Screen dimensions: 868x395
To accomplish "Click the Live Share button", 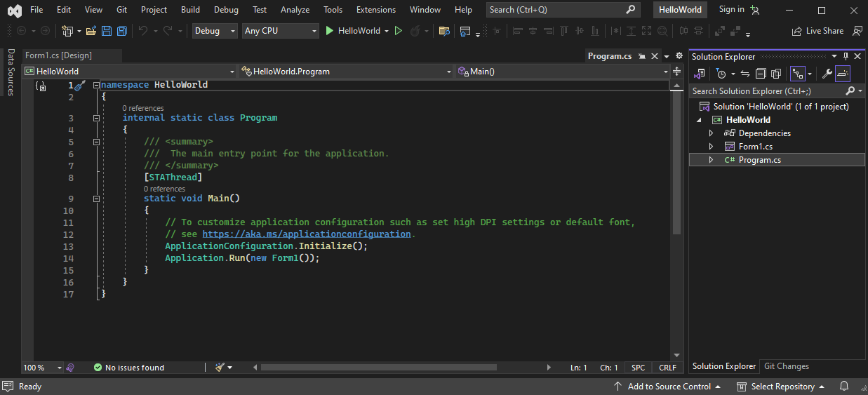I will [817, 31].
